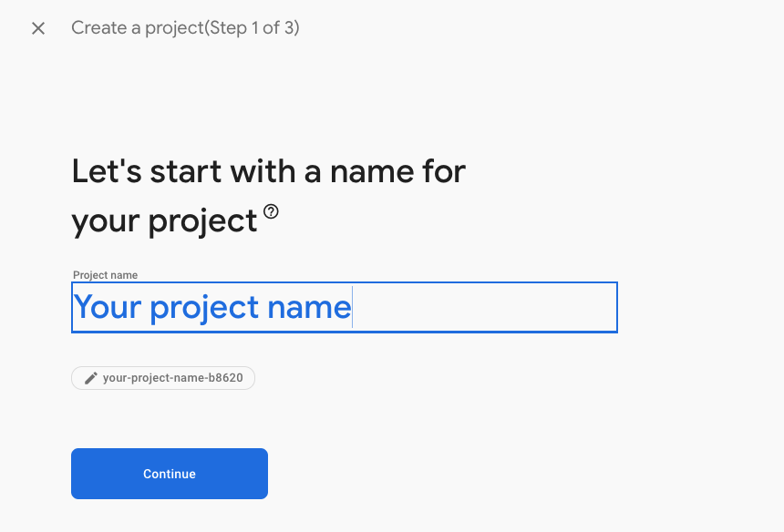This screenshot has height=532, width=784.
Task: Click the 'Step 1 of 3' text in the header
Action: point(252,28)
